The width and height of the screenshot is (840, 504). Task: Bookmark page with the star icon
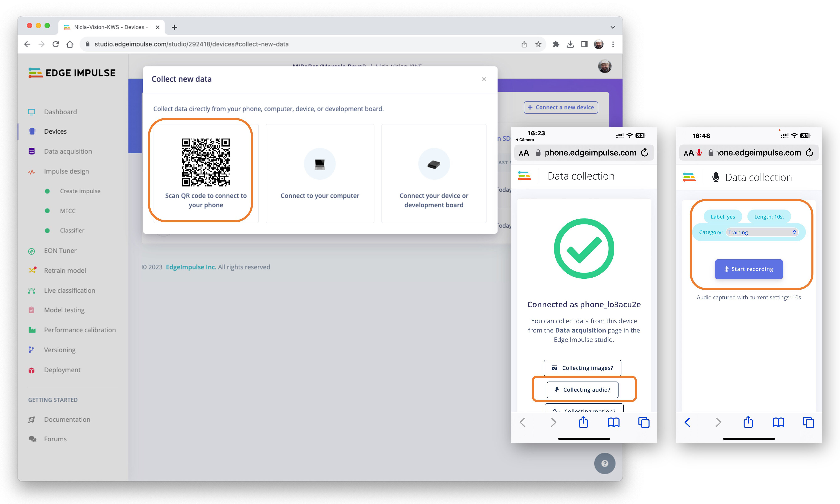[x=538, y=44]
